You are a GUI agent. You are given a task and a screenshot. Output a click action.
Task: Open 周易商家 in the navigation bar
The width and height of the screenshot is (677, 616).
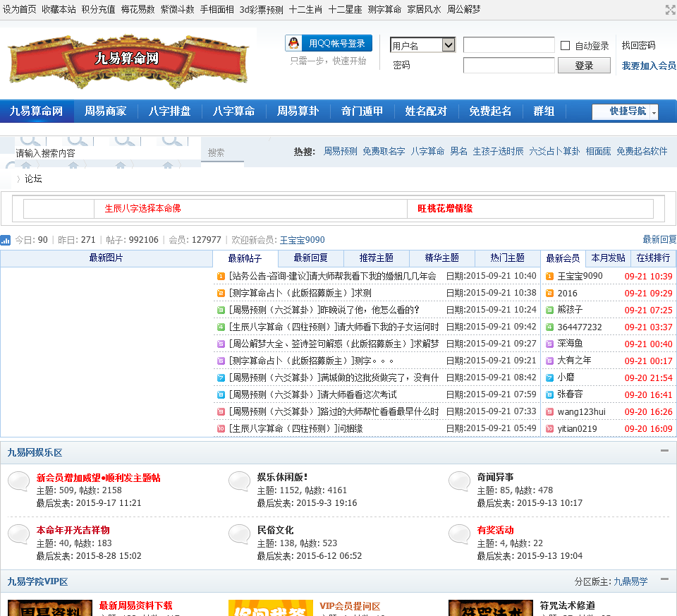click(x=105, y=111)
